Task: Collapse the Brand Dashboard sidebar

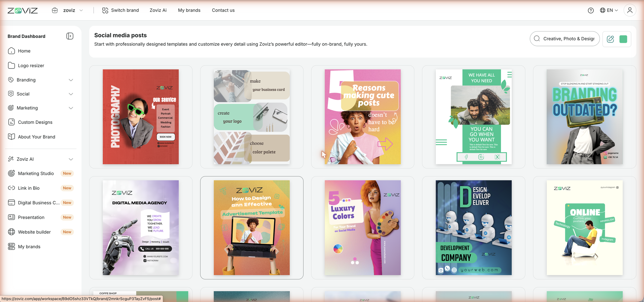Action: (x=70, y=36)
